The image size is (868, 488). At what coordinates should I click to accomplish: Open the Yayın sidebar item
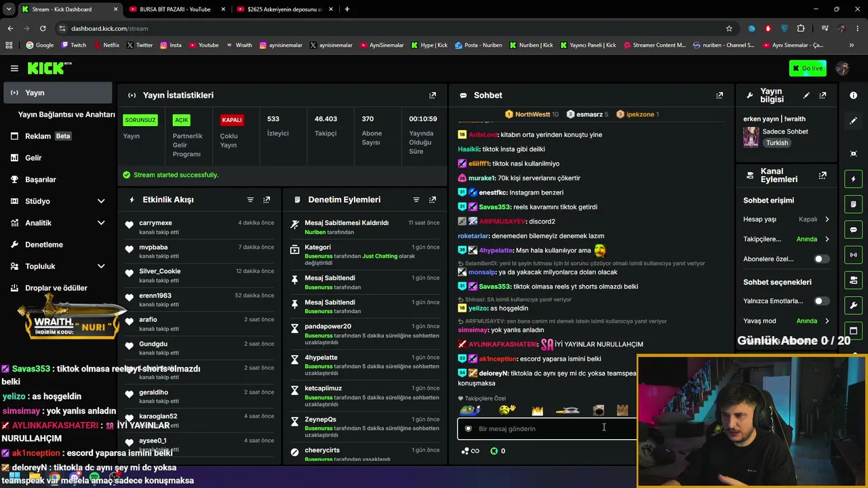(58, 93)
